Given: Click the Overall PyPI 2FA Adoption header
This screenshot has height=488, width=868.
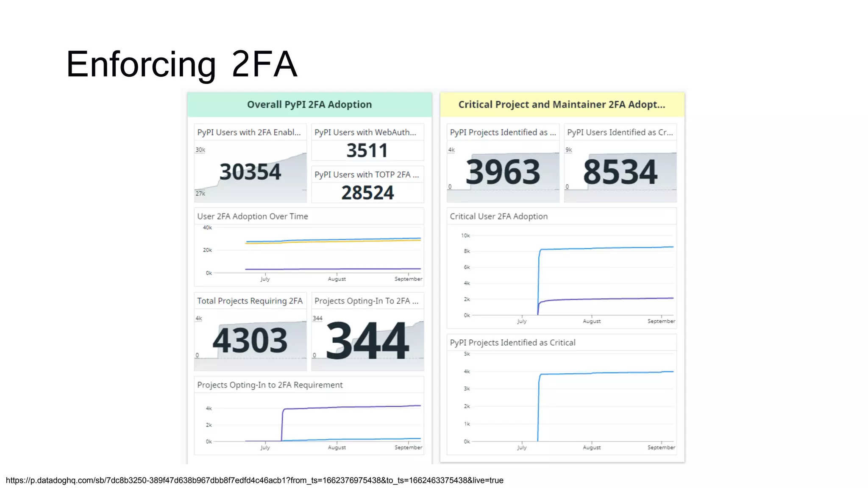Looking at the screenshot, I should tap(309, 105).
